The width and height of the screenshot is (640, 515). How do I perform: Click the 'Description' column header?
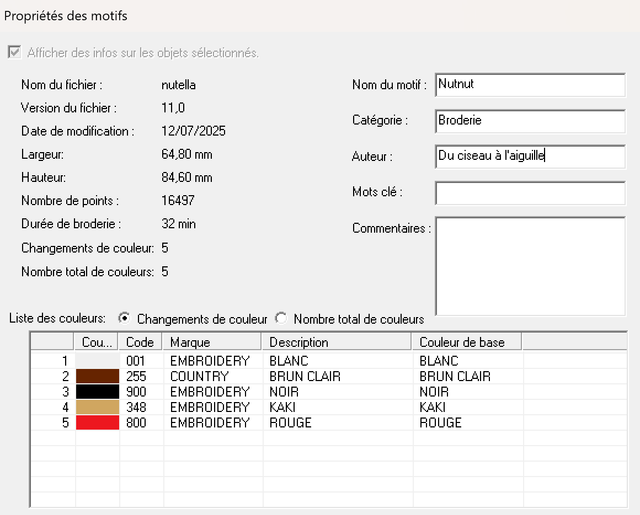336,342
